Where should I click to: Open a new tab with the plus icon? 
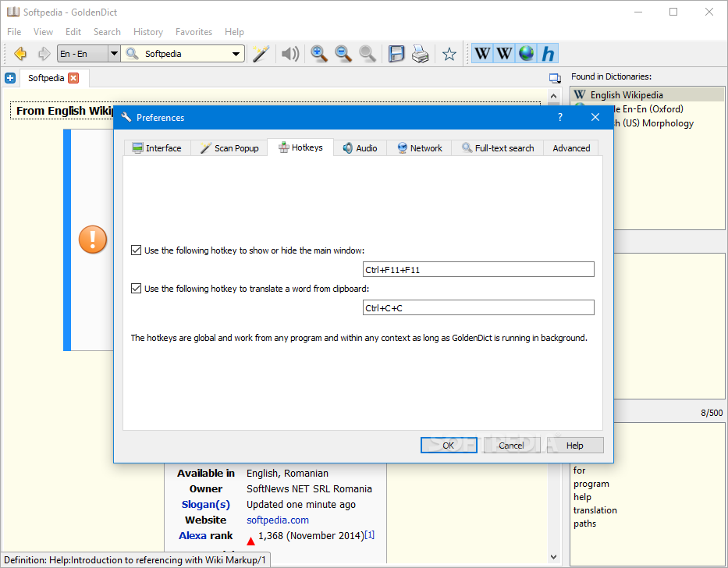coord(10,78)
